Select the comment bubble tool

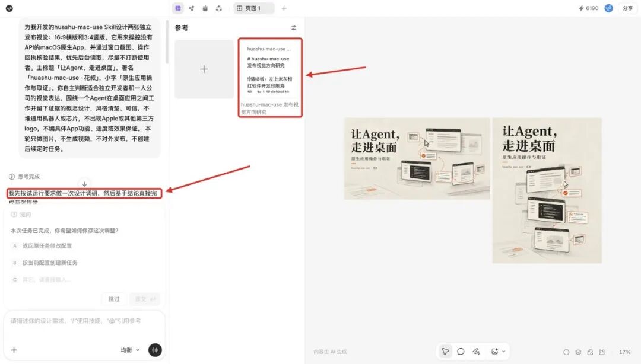[461, 352]
